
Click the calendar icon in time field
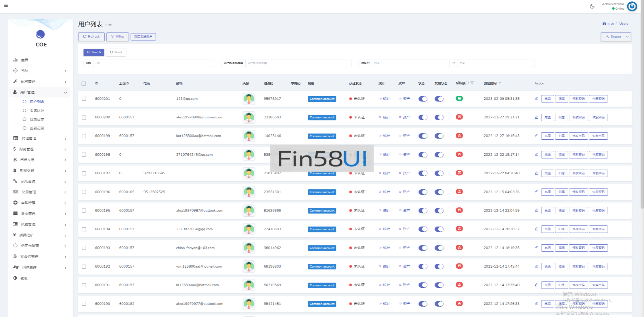tap(368, 63)
